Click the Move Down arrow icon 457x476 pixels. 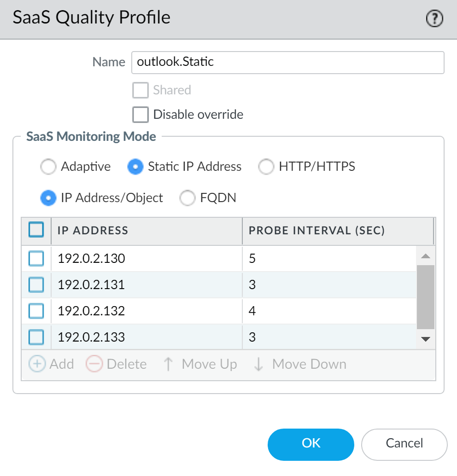point(258,364)
